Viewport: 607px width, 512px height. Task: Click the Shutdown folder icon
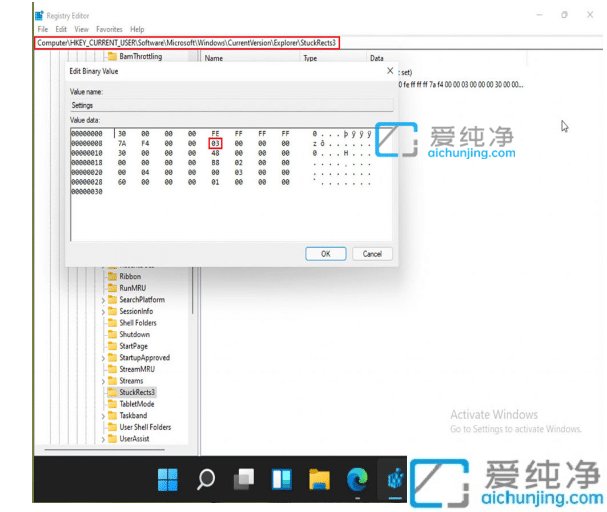click(x=112, y=334)
